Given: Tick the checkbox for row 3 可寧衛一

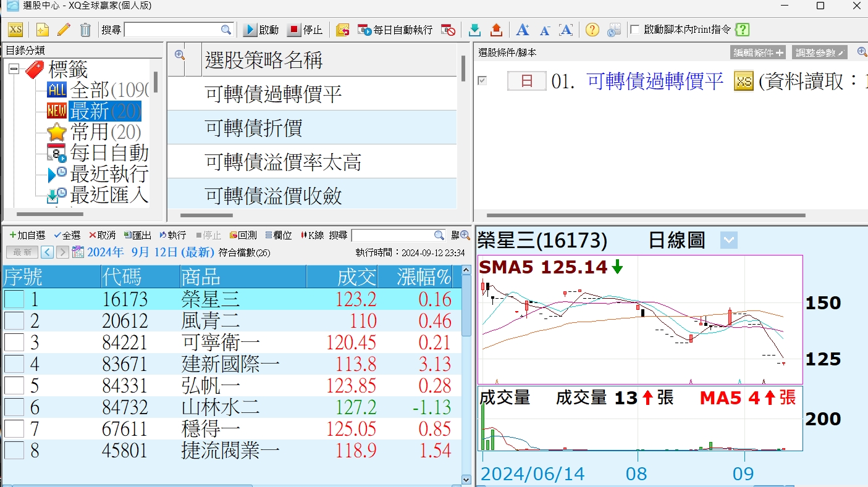Looking at the screenshot, I should 14,343.
